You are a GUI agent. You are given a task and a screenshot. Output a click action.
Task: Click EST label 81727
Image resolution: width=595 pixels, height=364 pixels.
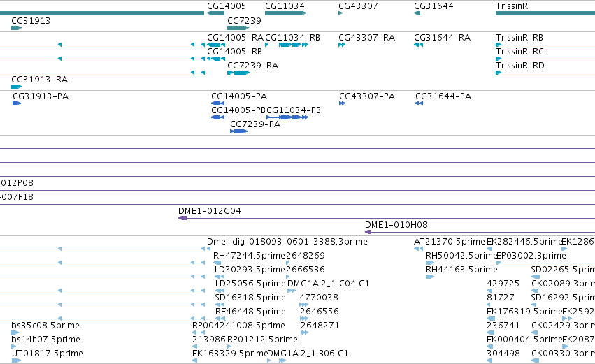501,298
